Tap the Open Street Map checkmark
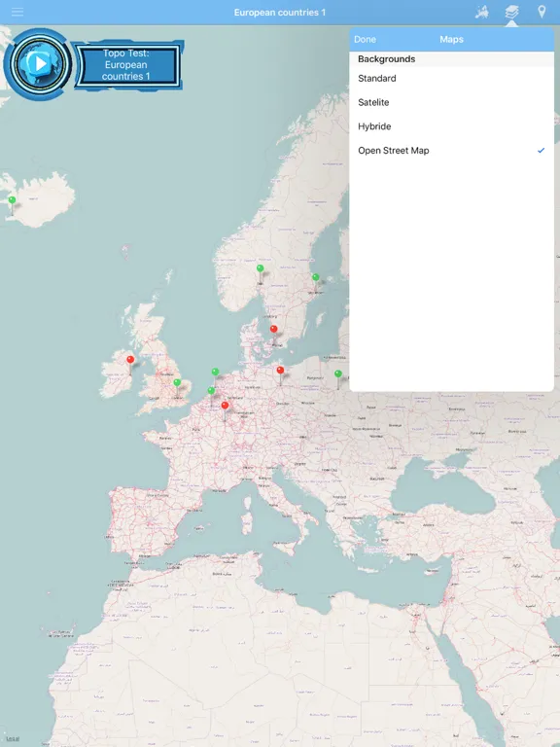Viewport: 560px width, 747px height. 541,151
